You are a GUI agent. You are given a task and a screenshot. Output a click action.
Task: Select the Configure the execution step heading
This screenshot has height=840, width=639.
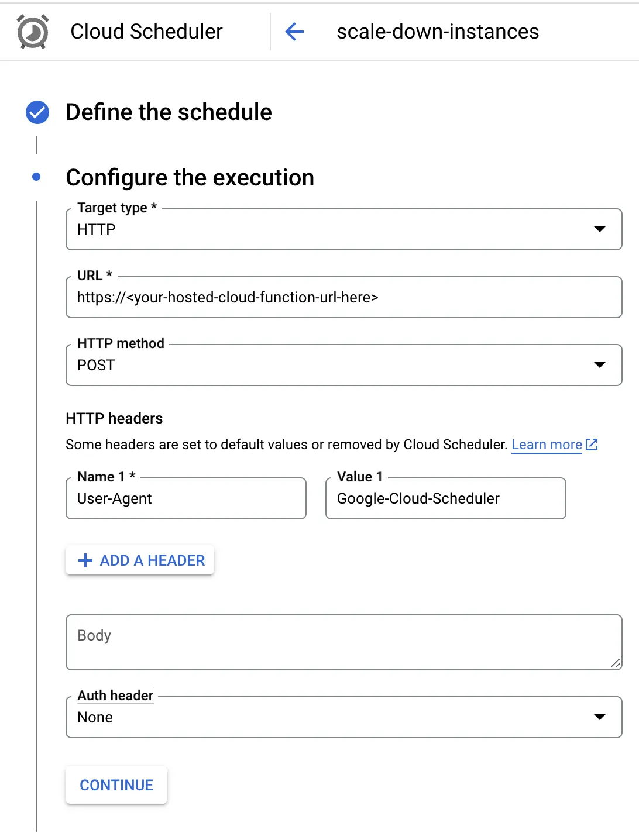(190, 178)
